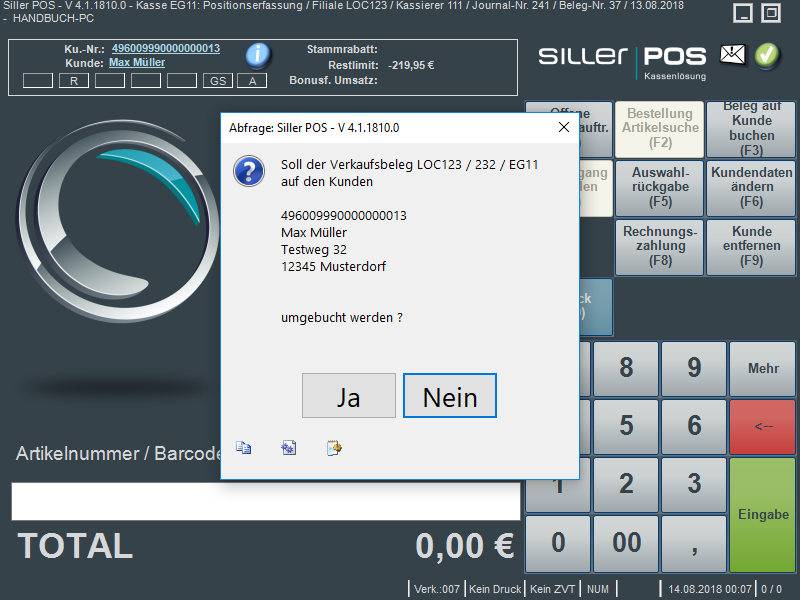This screenshot has height=600, width=800.
Task: Click the blue customer info icon
Action: pyautogui.click(x=258, y=55)
